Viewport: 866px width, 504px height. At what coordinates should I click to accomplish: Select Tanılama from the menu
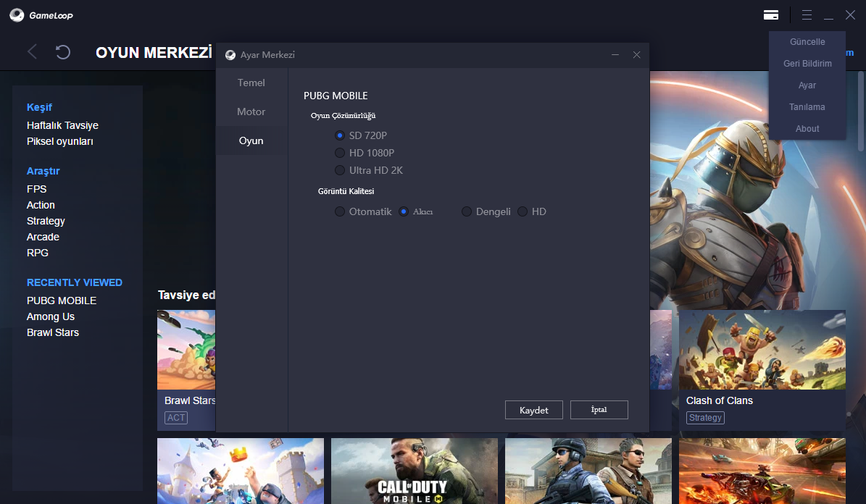click(807, 107)
